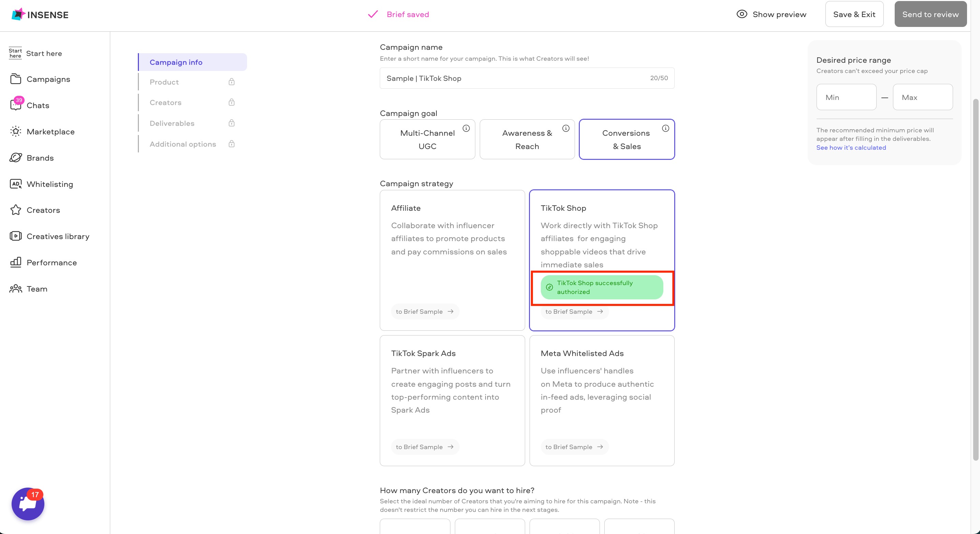The height and width of the screenshot is (534, 980).
Task: Click Desired price range heading
Action: [853, 60]
